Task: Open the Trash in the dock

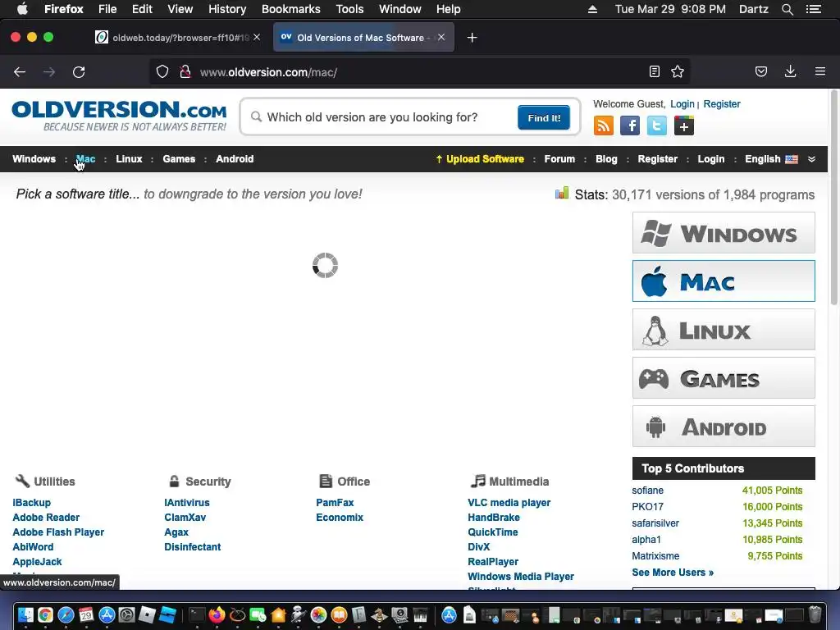Action: [815, 614]
